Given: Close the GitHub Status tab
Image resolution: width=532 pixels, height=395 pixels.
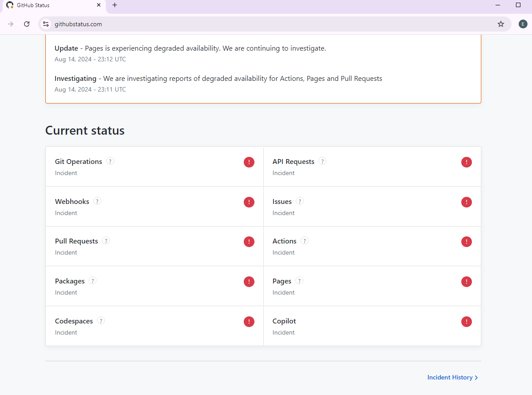Looking at the screenshot, I should tap(99, 5).
